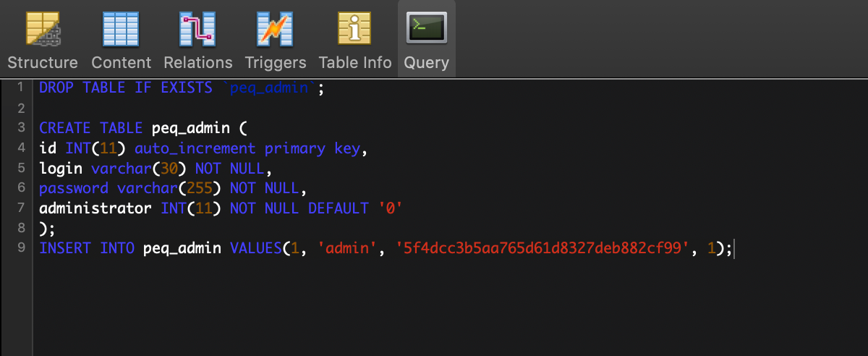Click line number 9 in the gutter
Image resolution: width=868 pixels, height=356 pixels.
point(20,248)
